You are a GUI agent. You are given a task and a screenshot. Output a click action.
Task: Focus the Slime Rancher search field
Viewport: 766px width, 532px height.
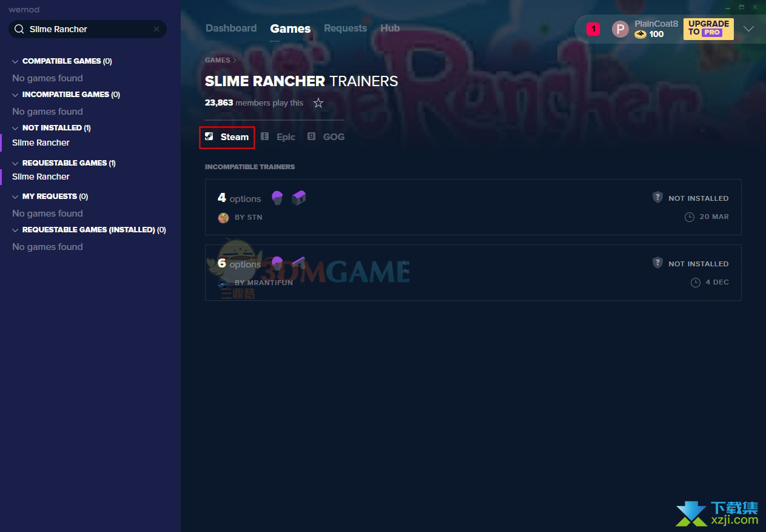point(87,29)
